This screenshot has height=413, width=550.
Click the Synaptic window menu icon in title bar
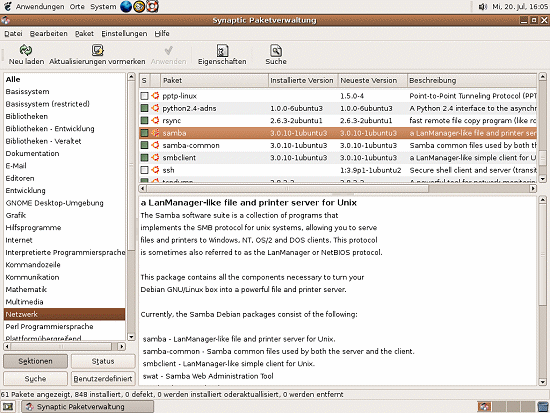(x=5, y=20)
